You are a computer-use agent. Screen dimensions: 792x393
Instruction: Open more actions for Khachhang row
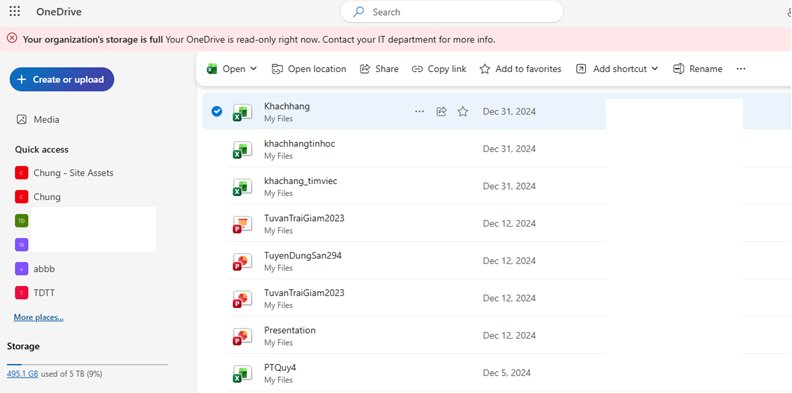point(419,112)
